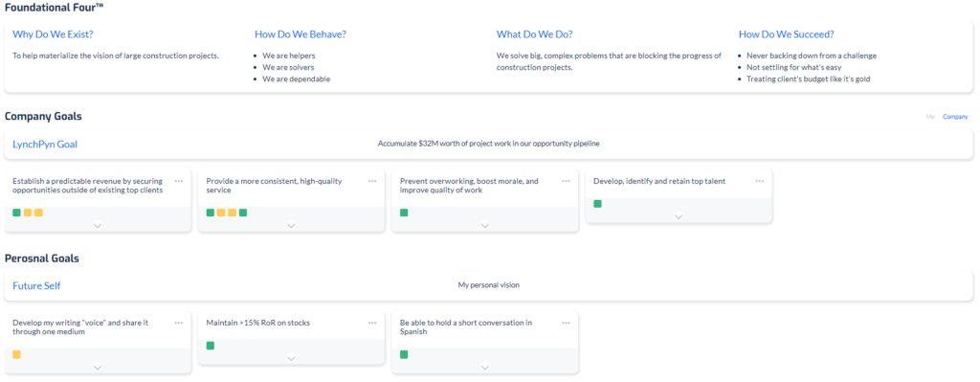Open the LynchPyn Goal link
This screenshot has width=980, height=382.
[x=45, y=145]
